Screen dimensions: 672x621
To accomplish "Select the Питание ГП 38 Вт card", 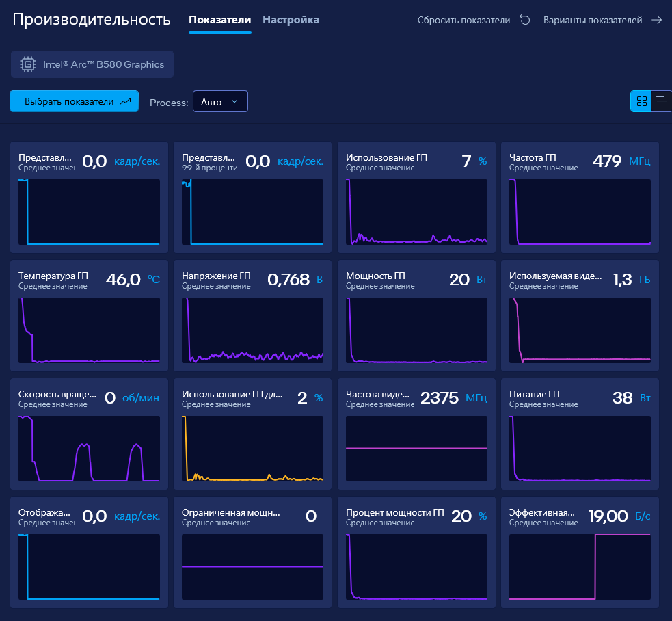I will [580, 434].
